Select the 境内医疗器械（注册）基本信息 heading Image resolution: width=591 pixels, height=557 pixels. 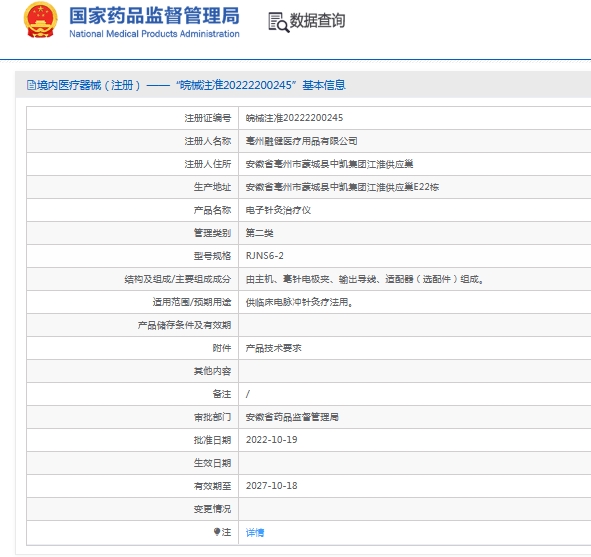point(186,85)
